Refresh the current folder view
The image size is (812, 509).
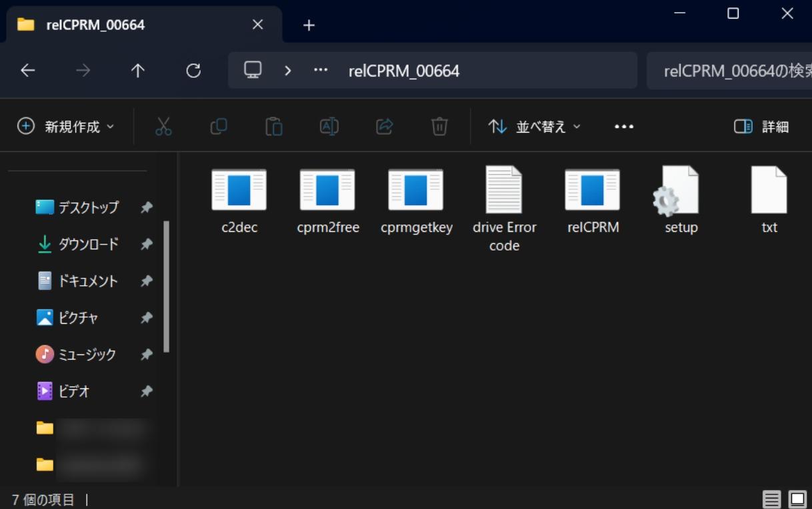click(x=193, y=71)
